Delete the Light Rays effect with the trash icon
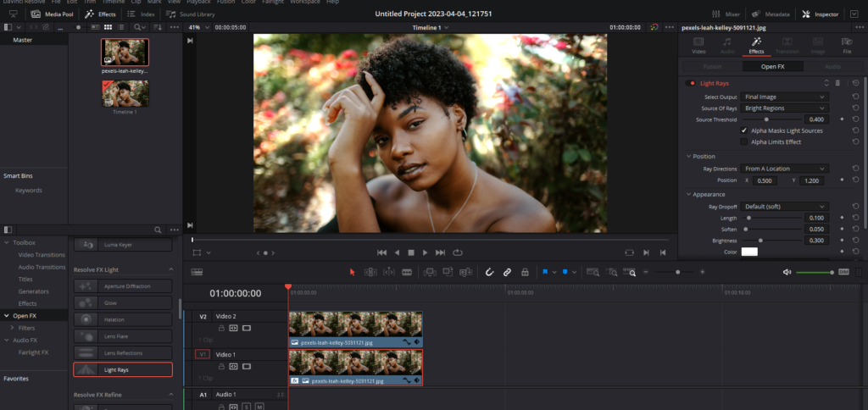This screenshot has height=410, width=868. [x=837, y=83]
